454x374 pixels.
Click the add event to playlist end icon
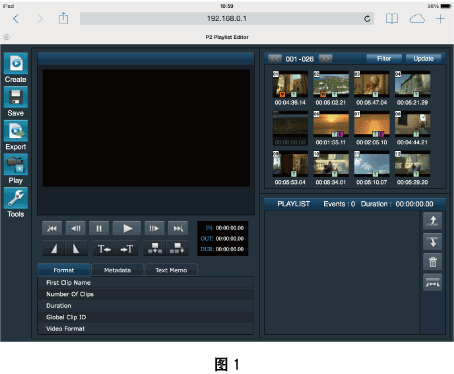point(177,248)
